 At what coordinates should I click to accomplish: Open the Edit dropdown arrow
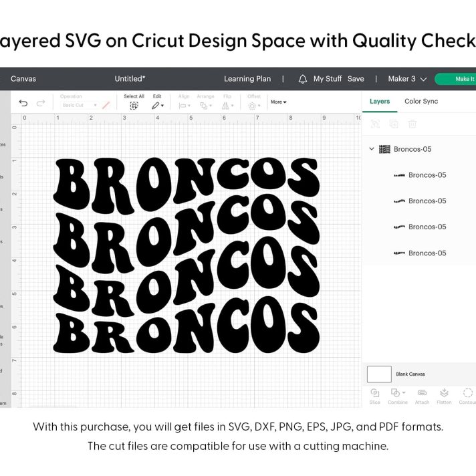(162, 106)
